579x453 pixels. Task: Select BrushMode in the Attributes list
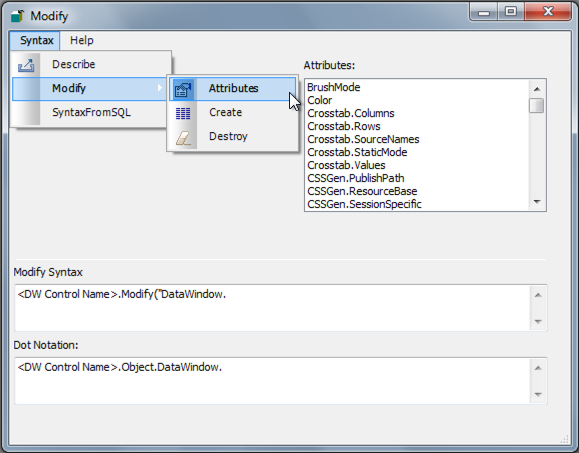pyautogui.click(x=333, y=87)
